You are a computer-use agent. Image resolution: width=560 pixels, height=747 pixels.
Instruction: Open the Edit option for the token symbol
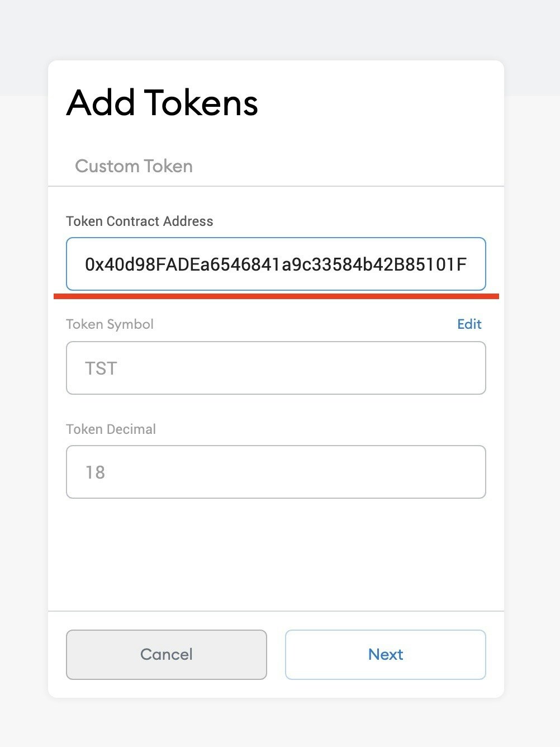pos(469,324)
